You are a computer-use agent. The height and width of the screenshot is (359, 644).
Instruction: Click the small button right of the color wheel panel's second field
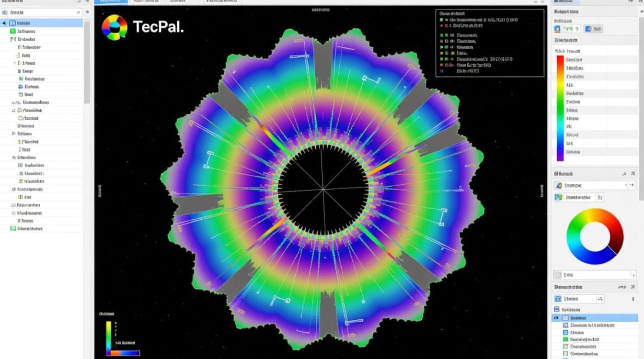click(x=601, y=197)
